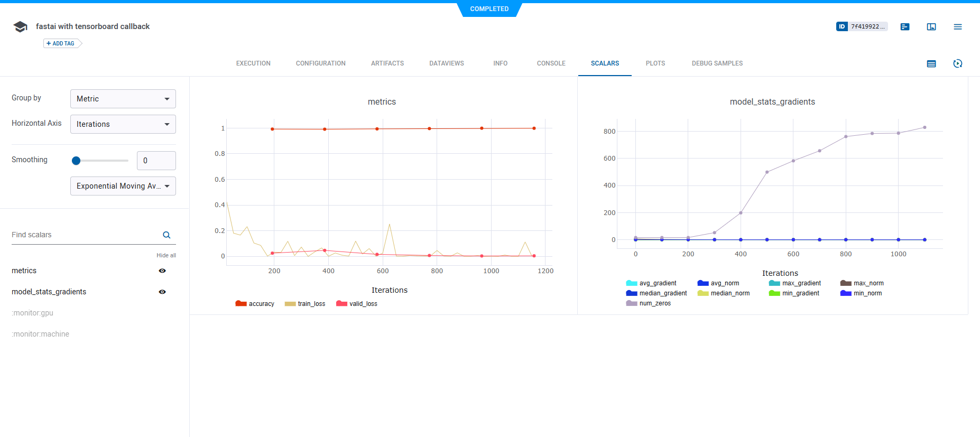Image resolution: width=980 pixels, height=437 pixels.
Task: Click the scalars graph view settings icon
Action: [931, 63]
